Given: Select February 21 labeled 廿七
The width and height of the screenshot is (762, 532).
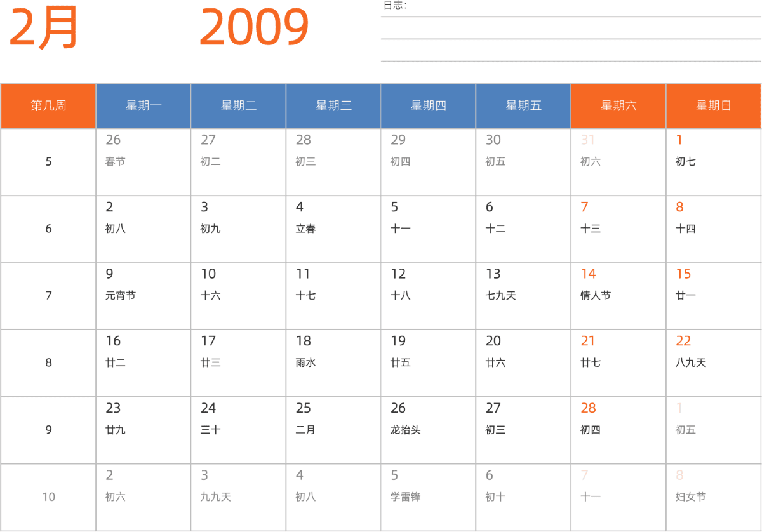Looking at the screenshot, I should [618, 363].
